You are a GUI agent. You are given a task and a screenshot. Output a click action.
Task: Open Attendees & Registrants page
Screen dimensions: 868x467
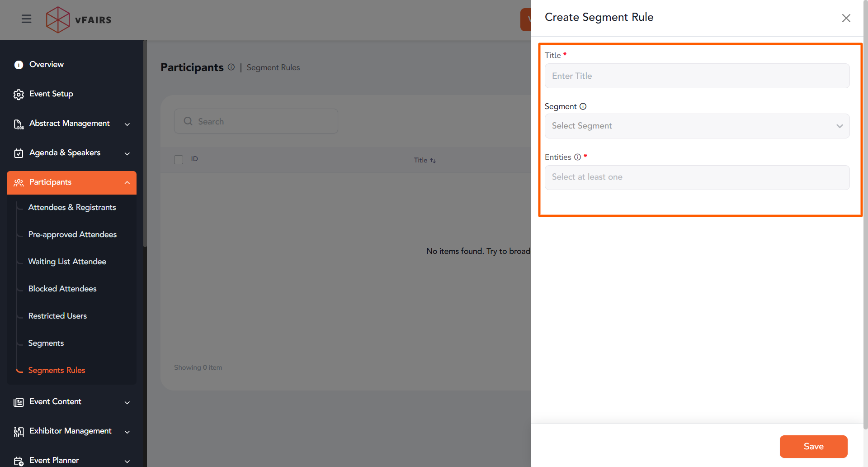point(72,207)
